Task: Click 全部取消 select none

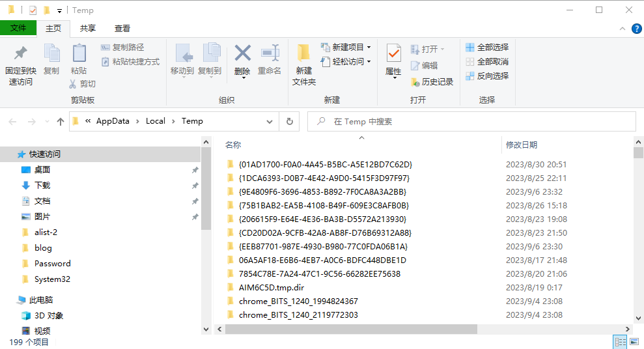Action: pos(487,62)
